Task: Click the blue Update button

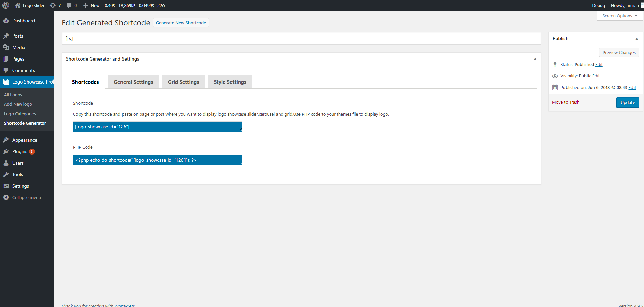Action: [627, 102]
